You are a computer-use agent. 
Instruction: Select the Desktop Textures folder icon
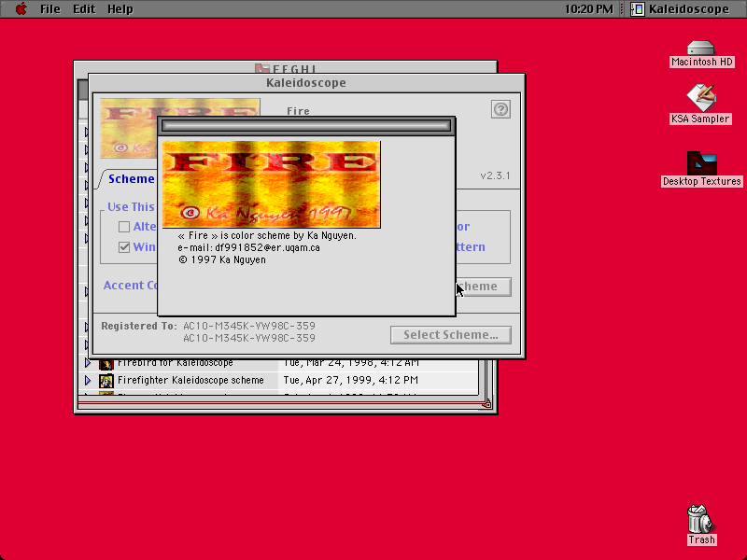pos(702,163)
